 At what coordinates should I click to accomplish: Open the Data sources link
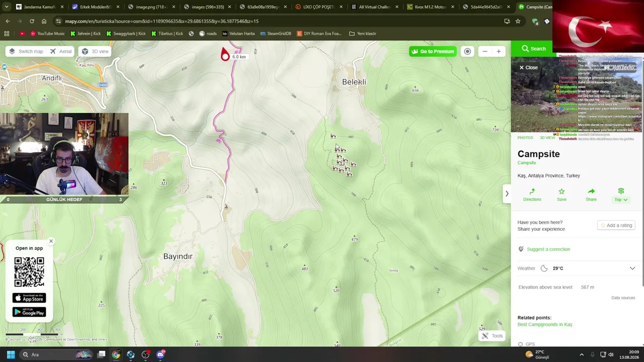click(623, 298)
